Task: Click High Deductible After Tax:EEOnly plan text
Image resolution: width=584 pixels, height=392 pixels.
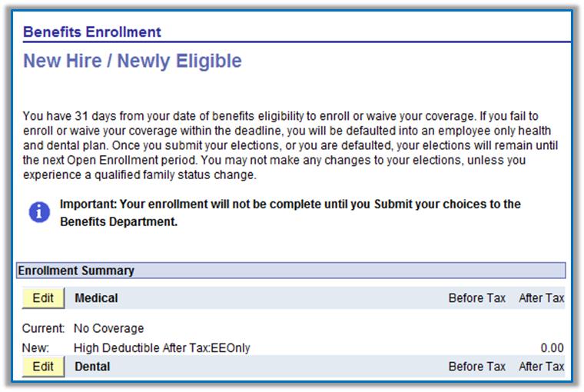Action: [162, 348]
